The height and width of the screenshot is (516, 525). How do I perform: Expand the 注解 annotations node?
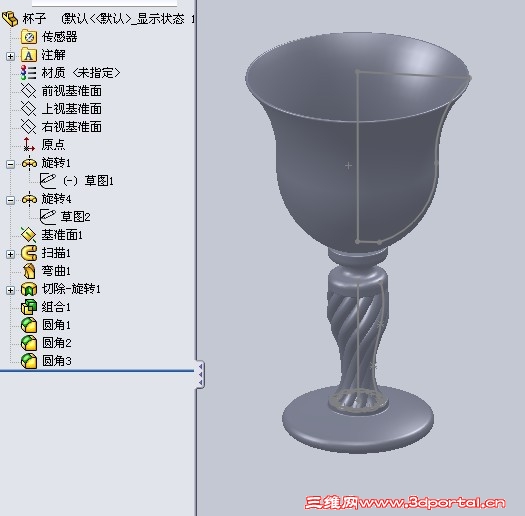10,56
